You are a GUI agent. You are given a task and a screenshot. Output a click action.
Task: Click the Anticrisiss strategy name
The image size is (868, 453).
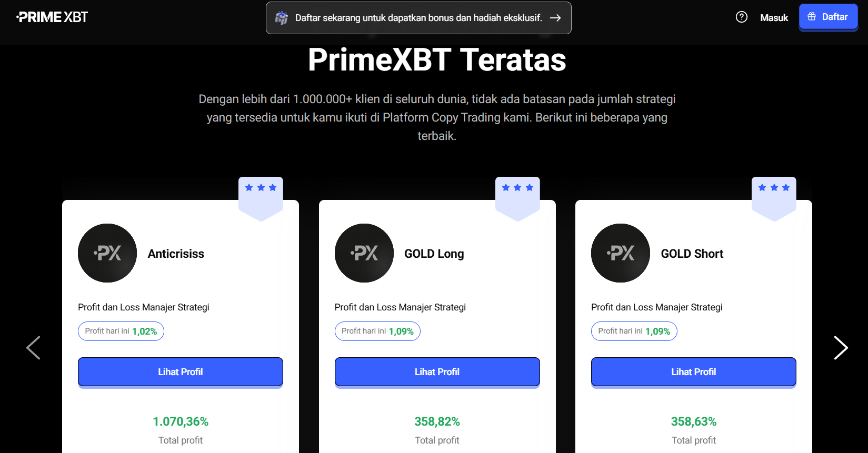pyautogui.click(x=176, y=254)
